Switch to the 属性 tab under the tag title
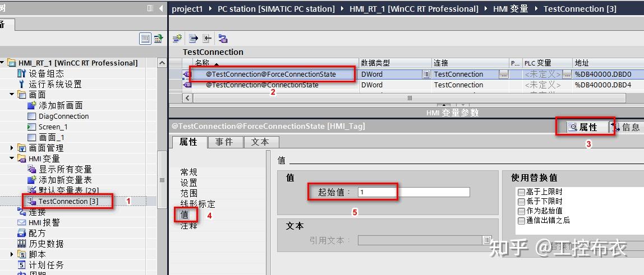644x275 pixels. point(189,142)
